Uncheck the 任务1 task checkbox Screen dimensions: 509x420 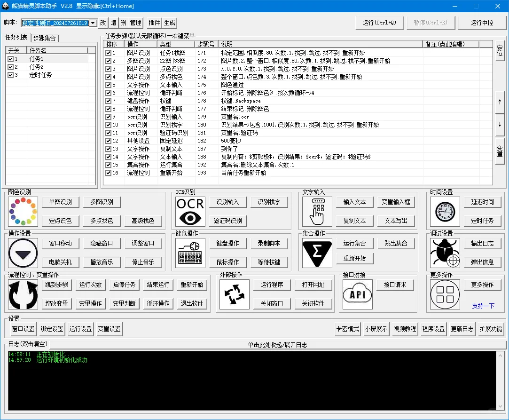click(10, 58)
